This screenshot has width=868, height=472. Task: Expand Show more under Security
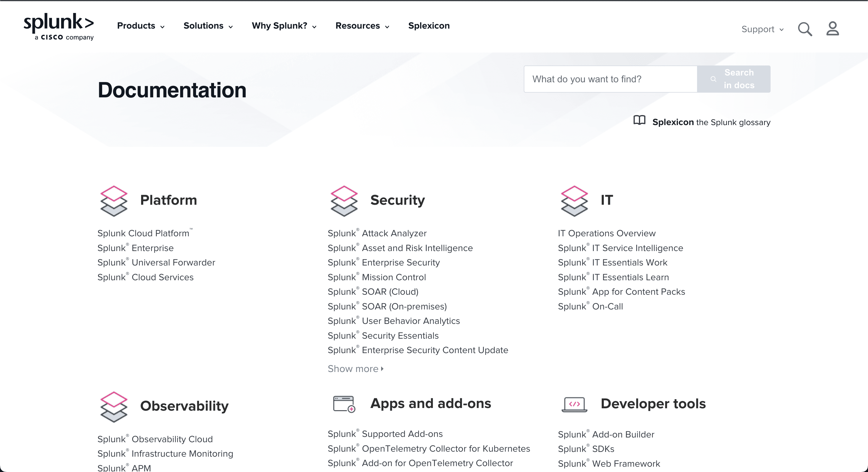pyautogui.click(x=355, y=369)
